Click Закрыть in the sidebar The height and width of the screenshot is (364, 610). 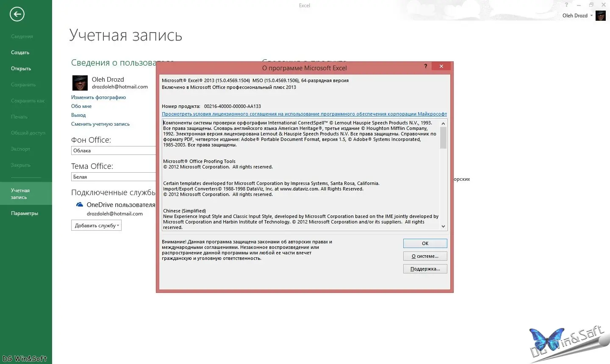pos(21,165)
